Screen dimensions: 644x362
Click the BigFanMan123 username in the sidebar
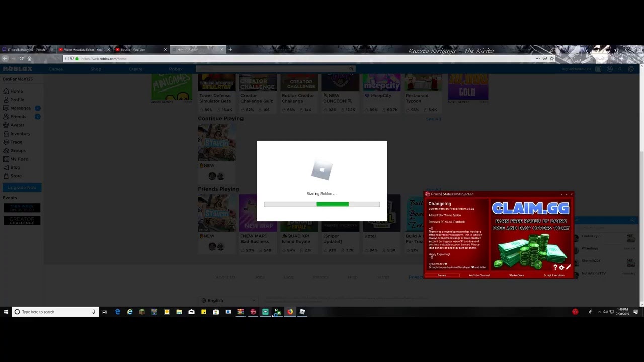pyautogui.click(x=18, y=79)
